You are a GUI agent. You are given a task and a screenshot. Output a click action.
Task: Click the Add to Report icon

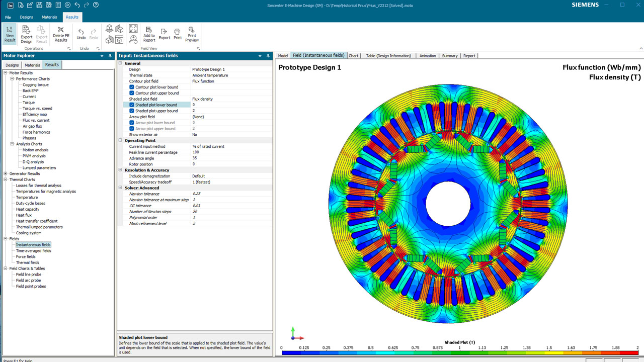[149, 34]
